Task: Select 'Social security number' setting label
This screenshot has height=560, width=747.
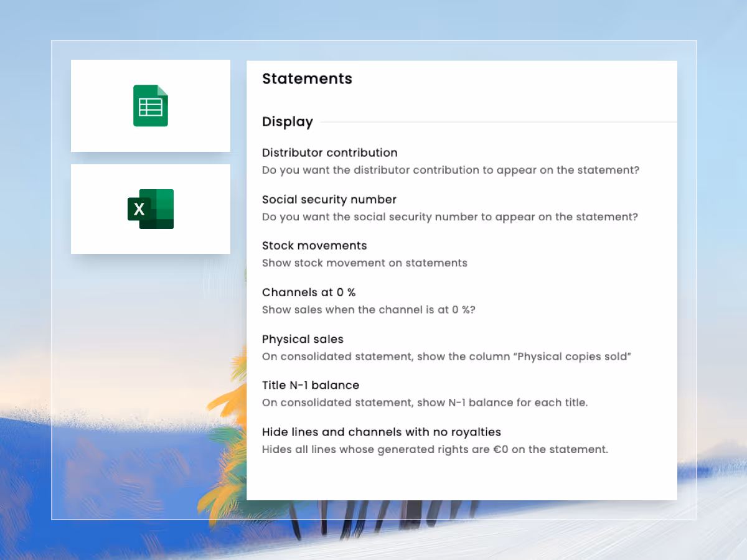Action: 329,200
